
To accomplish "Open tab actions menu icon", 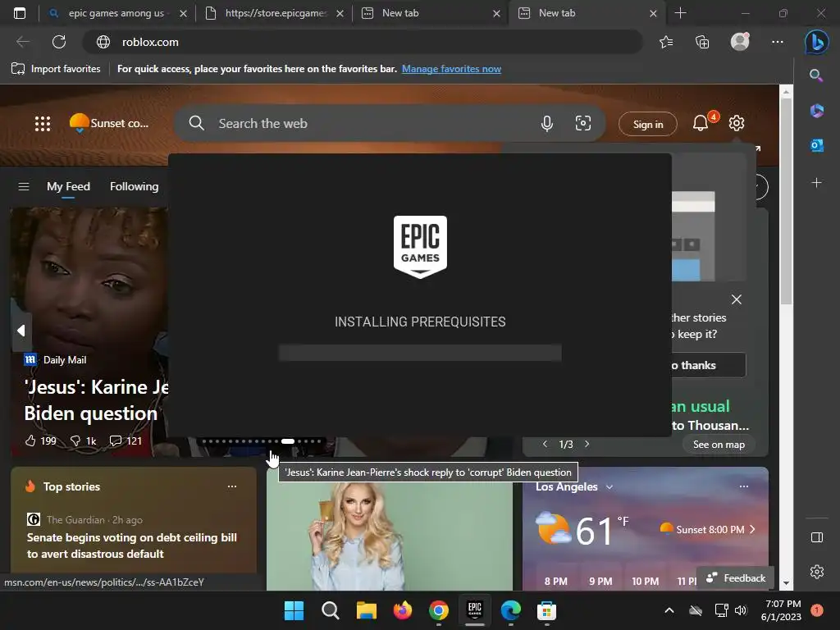I will [x=20, y=13].
